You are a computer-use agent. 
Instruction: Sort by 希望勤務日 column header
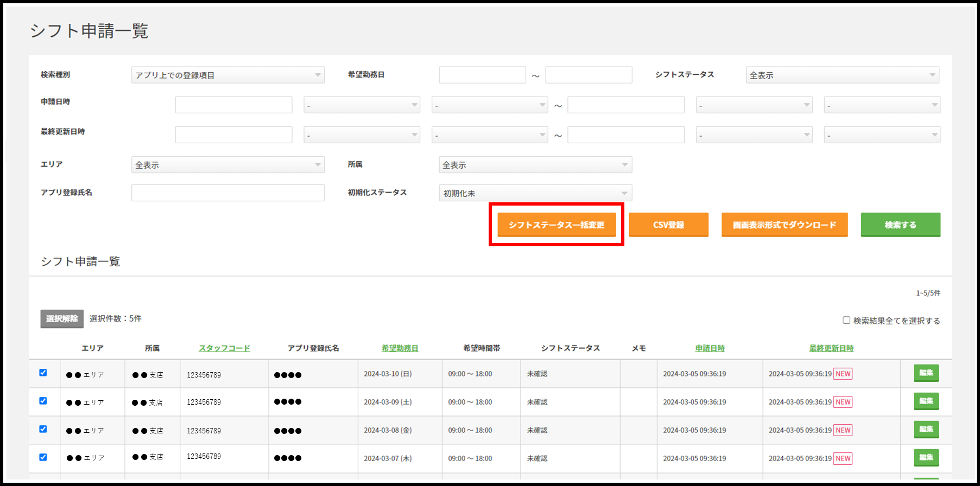(x=400, y=348)
